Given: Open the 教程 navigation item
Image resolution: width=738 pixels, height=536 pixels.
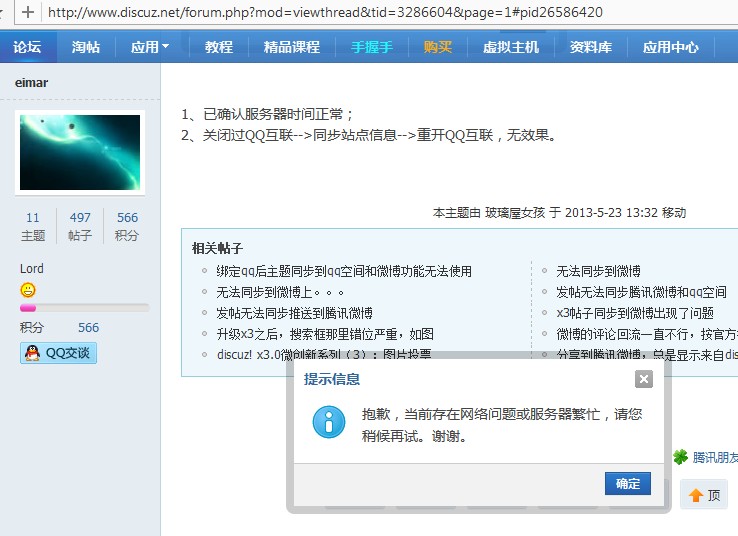Looking at the screenshot, I should click(x=219, y=47).
